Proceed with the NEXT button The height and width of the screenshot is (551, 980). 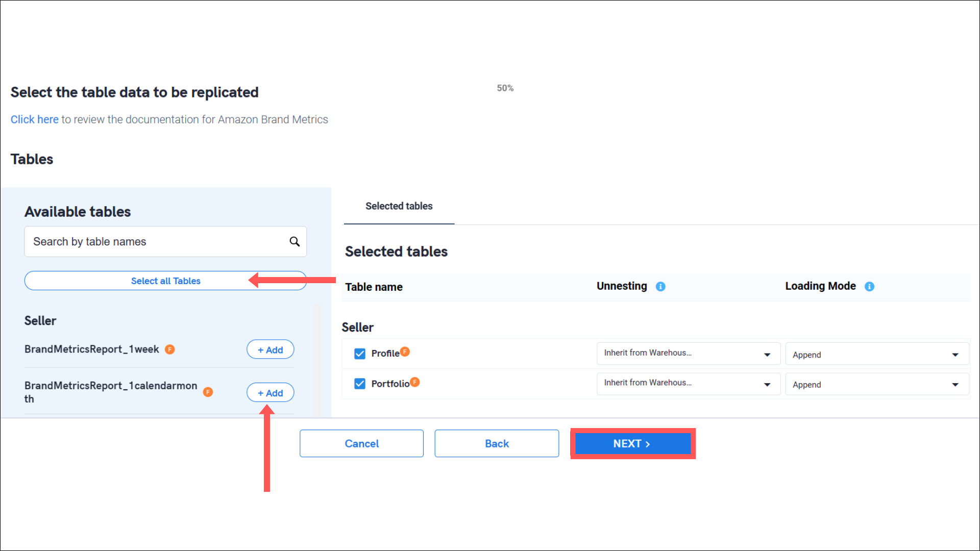tap(632, 443)
